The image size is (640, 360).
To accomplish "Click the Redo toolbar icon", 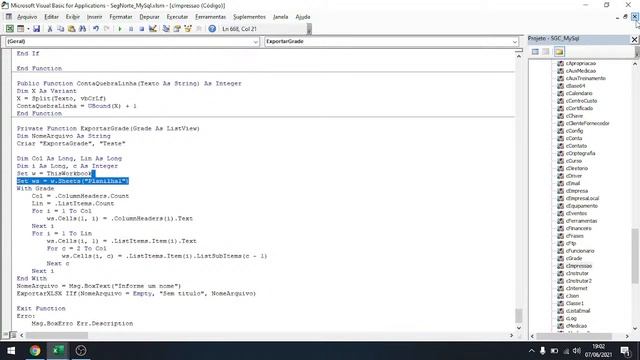I will (107, 29).
